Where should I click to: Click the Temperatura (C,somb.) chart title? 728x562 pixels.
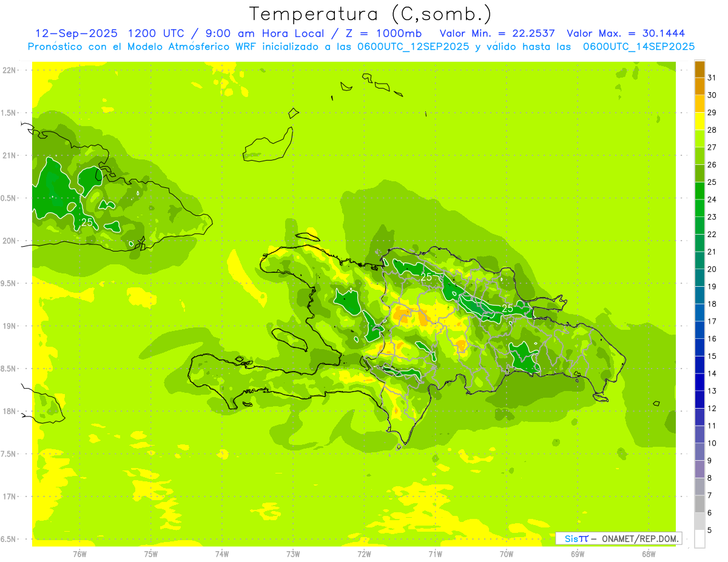tap(370, 13)
